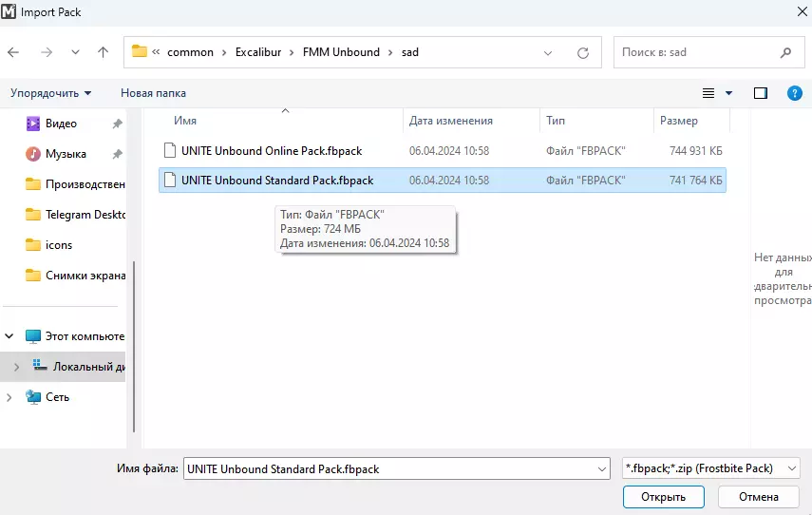Open the Frostbite Pack file type dropdown
Viewport: 812px width, 515px height.
pos(711,468)
